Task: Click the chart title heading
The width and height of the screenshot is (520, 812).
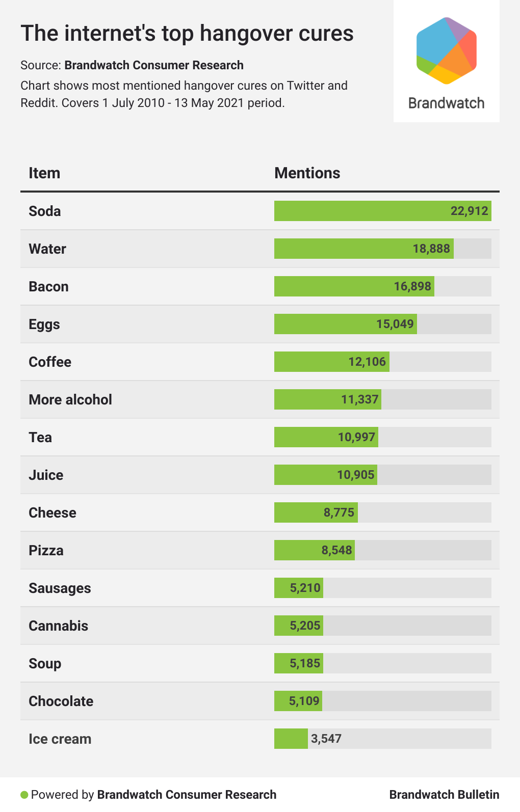Action: [x=187, y=34]
